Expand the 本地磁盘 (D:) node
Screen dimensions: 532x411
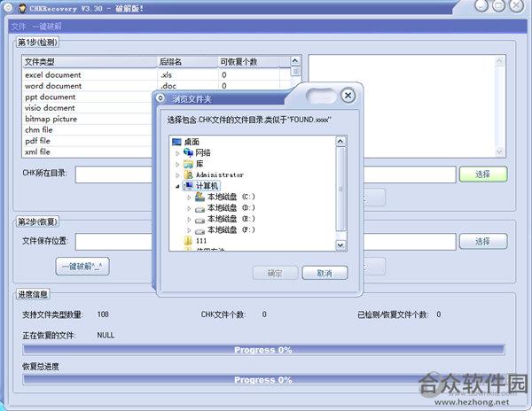point(189,208)
